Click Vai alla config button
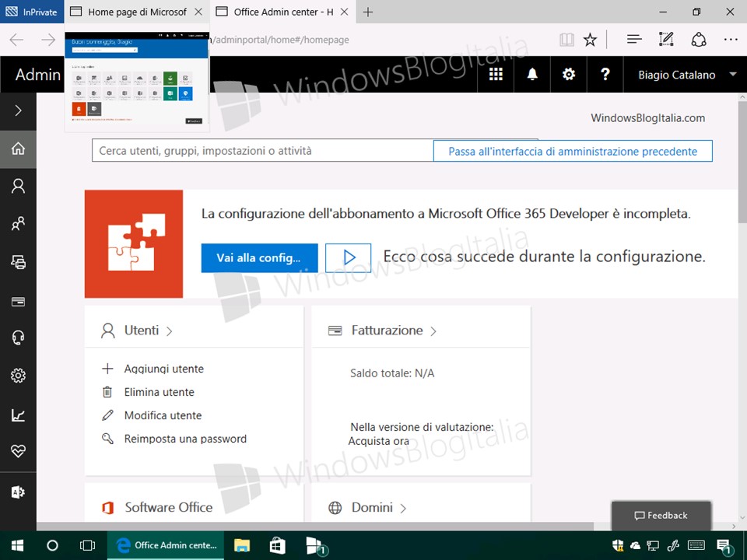 tap(259, 258)
